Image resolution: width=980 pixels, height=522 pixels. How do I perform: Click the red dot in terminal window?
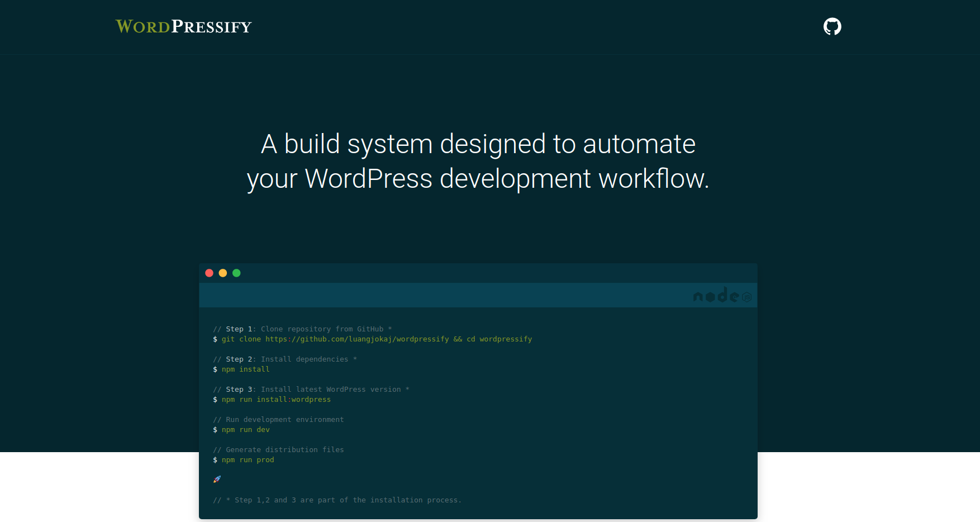click(x=210, y=273)
